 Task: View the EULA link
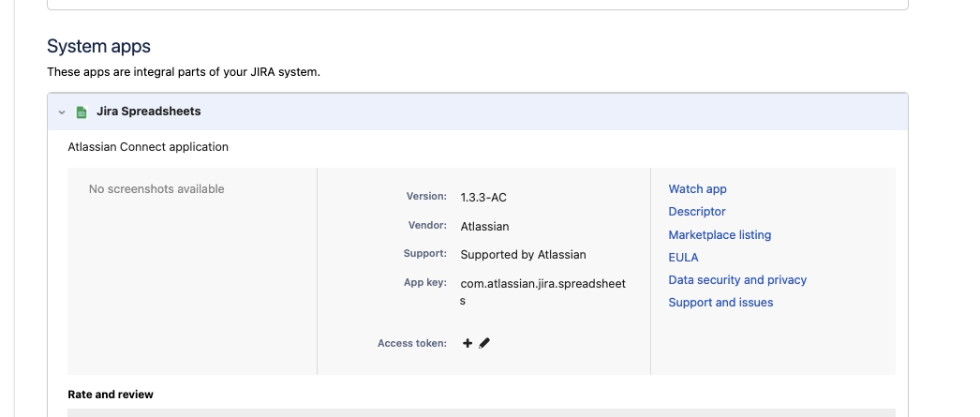(683, 258)
